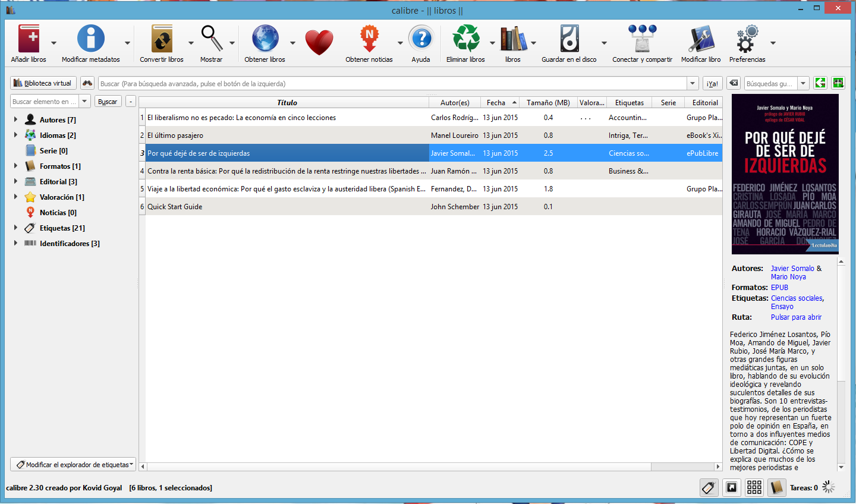Click the green copy saved search icon
This screenshot has height=504, width=856.
click(820, 83)
